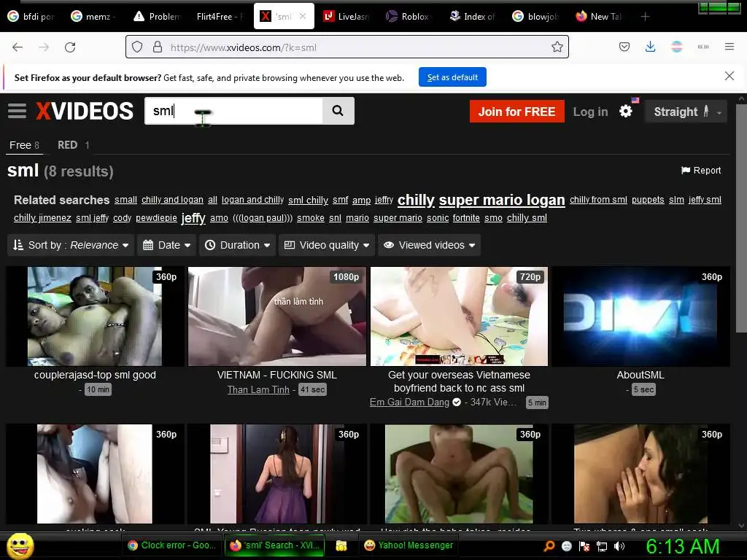Viewport: 747px width, 560px height.
Task: Open the Straight orientation dropdown
Action: (686, 112)
